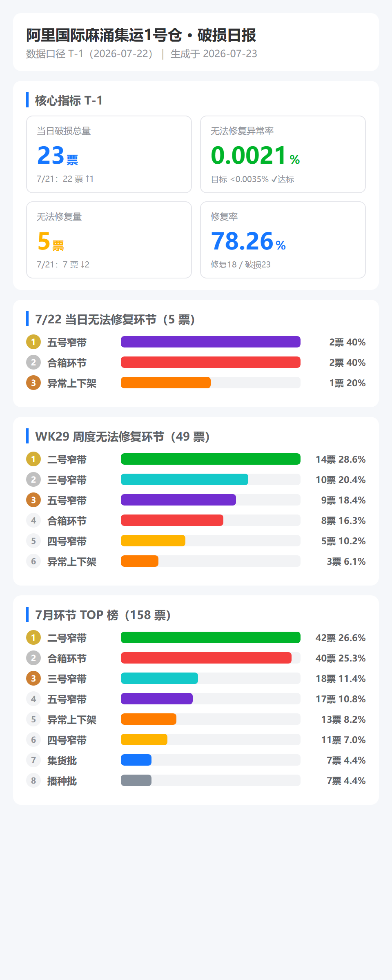Click bronze rank 3 badge in daily list

33,383
